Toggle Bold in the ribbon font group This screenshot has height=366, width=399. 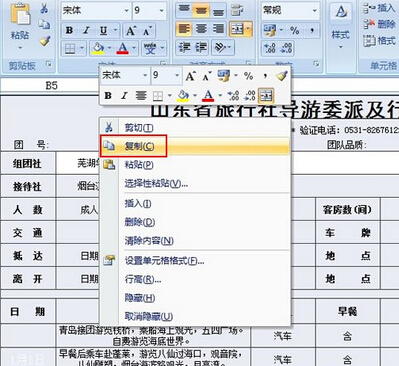pos(69,31)
